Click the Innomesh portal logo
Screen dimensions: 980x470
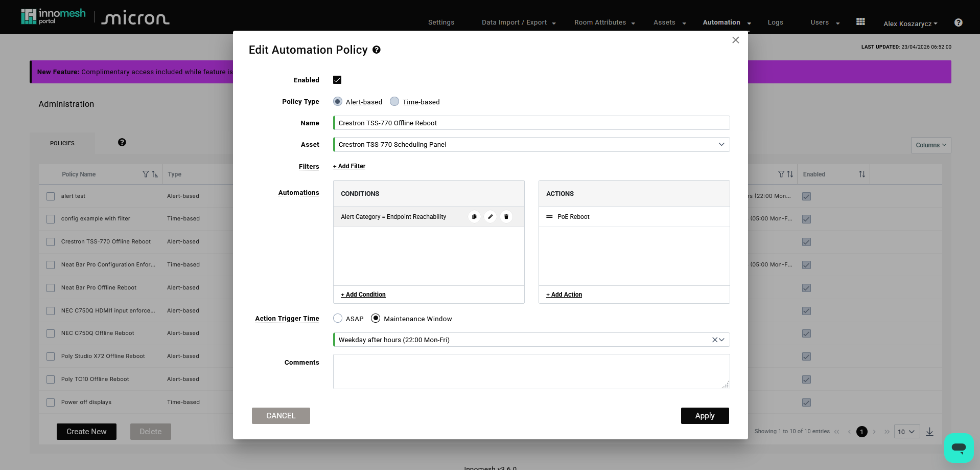[53, 16]
